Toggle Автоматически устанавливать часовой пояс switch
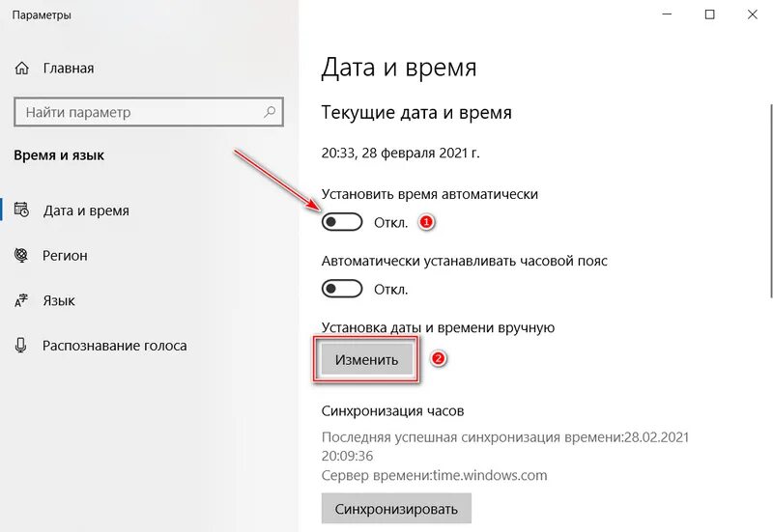The height and width of the screenshot is (532, 773). point(342,289)
